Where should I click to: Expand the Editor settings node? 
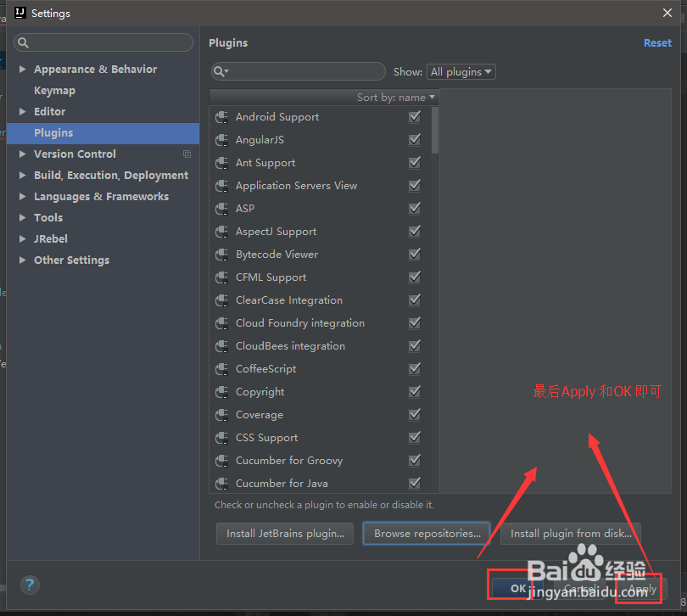point(22,112)
